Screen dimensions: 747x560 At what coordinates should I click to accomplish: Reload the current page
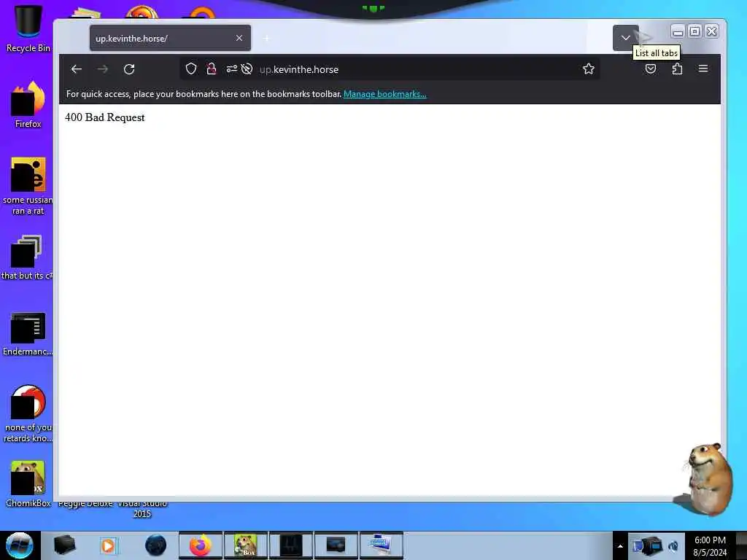(x=129, y=69)
